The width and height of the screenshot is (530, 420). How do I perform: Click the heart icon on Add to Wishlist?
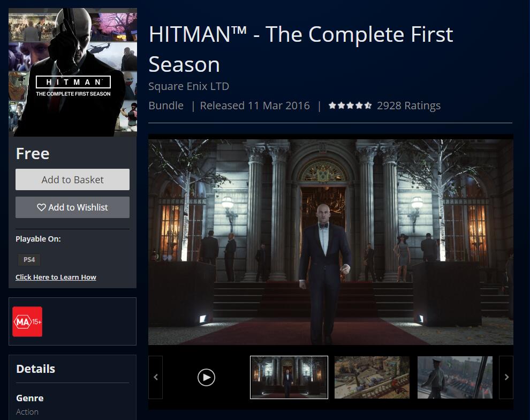point(41,207)
